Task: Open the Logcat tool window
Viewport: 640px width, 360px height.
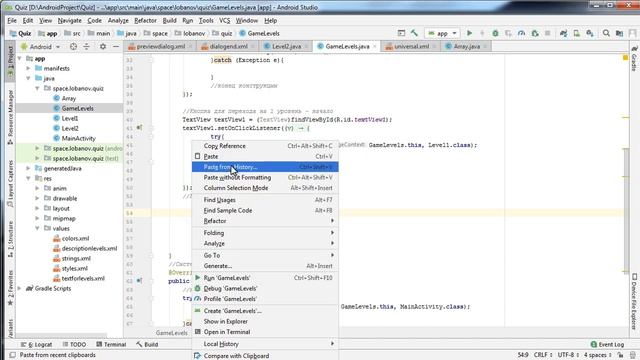Action: [36, 344]
